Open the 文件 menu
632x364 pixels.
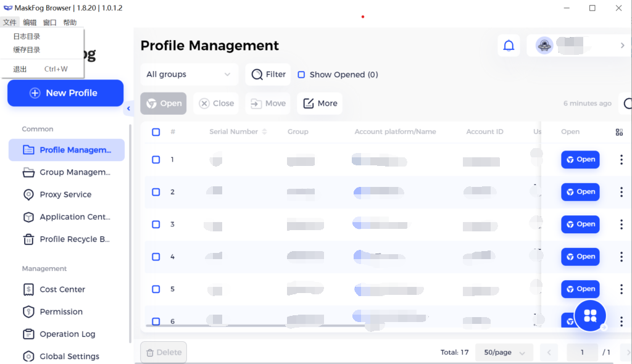(x=10, y=23)
